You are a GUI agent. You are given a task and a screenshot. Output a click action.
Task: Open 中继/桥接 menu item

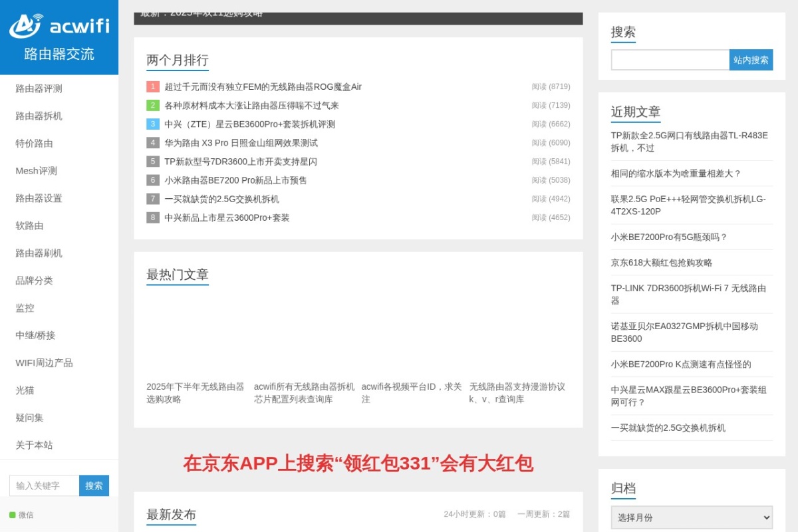tap(35, 335)
